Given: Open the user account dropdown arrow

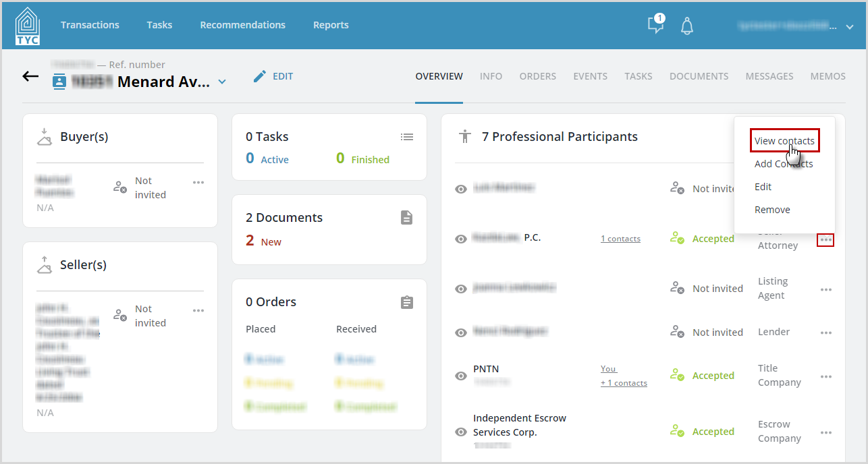Looking at the screenshot, I should [x=850, y=27].
